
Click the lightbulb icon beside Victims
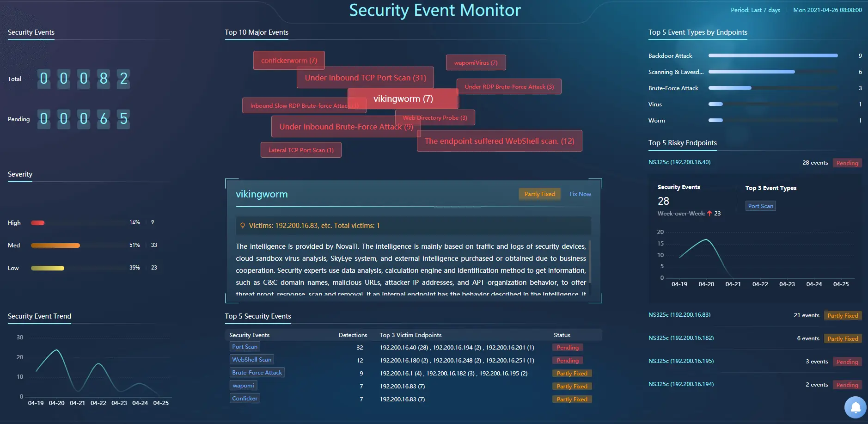[x=242, y=226]
